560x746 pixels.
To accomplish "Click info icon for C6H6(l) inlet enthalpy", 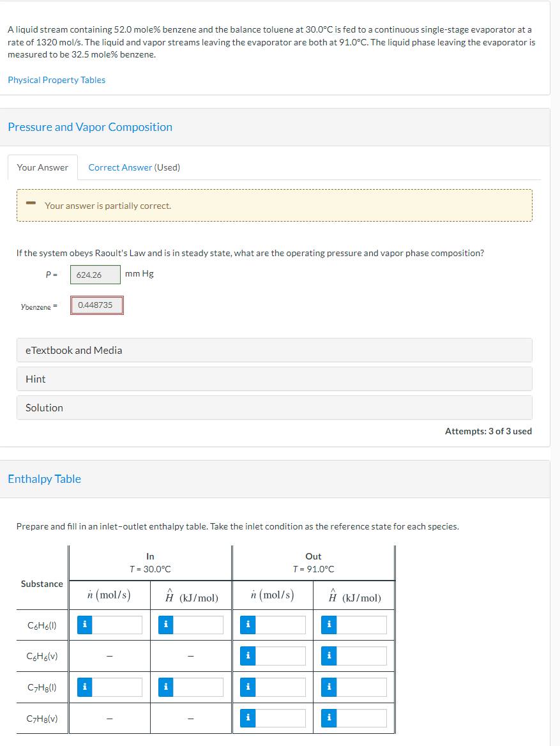I will (x=165, y=625).
